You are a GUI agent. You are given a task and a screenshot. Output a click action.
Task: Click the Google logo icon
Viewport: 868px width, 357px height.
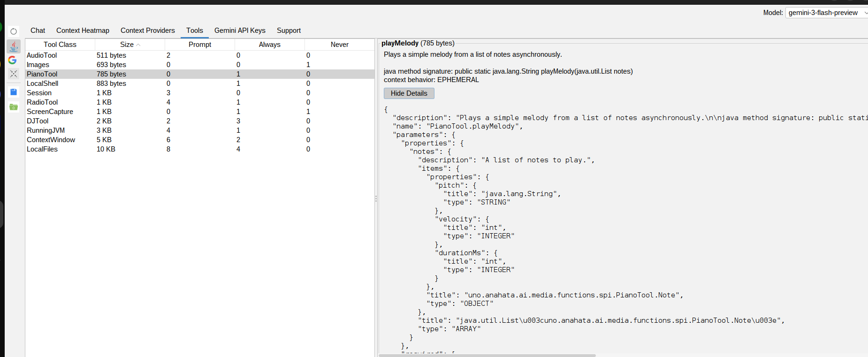[x=13, y=60]
